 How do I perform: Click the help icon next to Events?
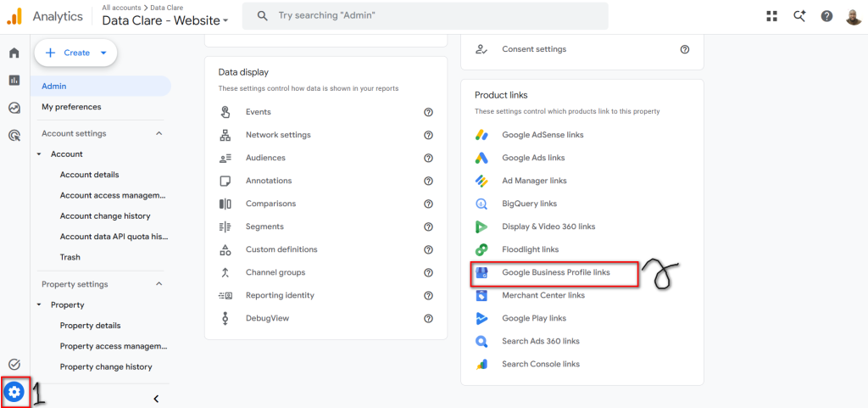(428, 112)
